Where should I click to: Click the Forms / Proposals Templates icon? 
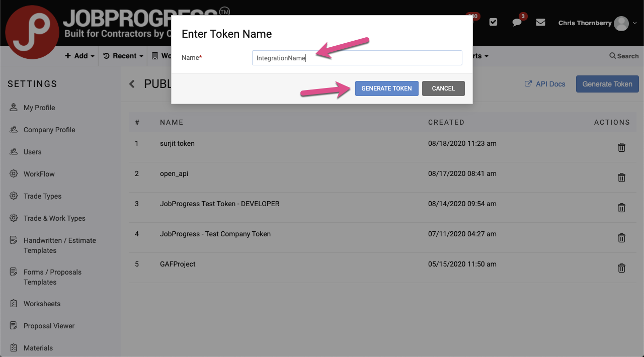click(14, 272)
